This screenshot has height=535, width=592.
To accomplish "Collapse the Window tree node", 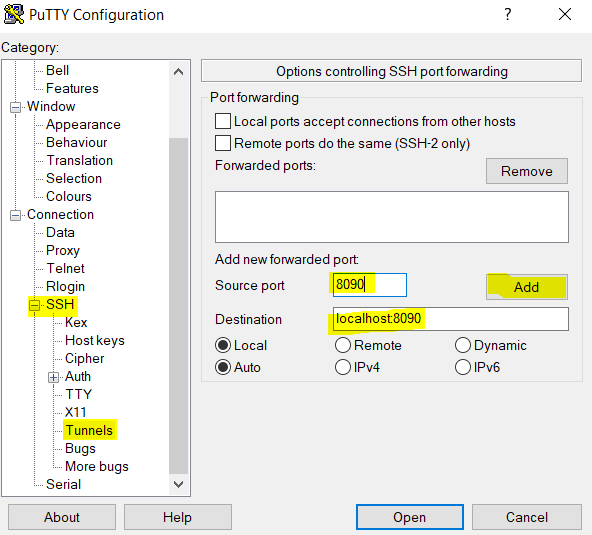I will [x=15, y=107].
